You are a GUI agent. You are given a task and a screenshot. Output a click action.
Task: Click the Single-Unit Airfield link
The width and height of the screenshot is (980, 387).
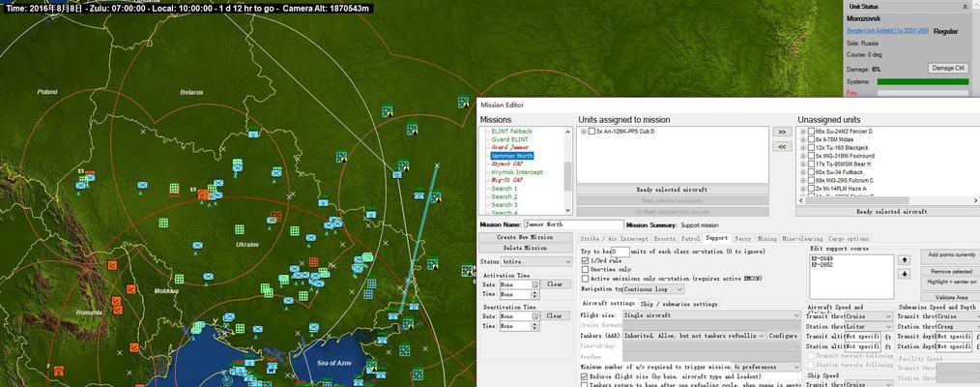pos(887,31)
